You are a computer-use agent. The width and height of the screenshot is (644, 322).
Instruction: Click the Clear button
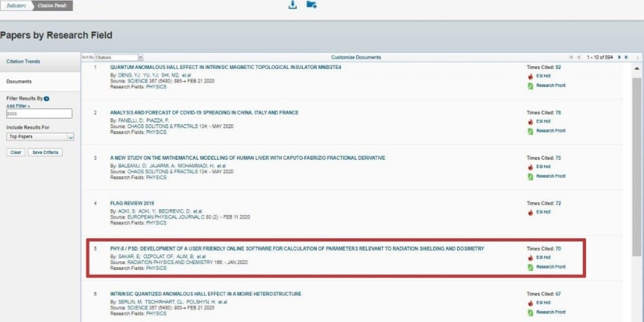coord(16,152)
